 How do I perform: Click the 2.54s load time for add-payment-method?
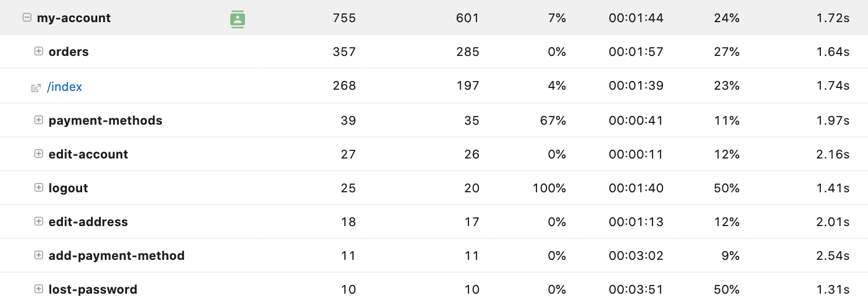tap(832, 256)
